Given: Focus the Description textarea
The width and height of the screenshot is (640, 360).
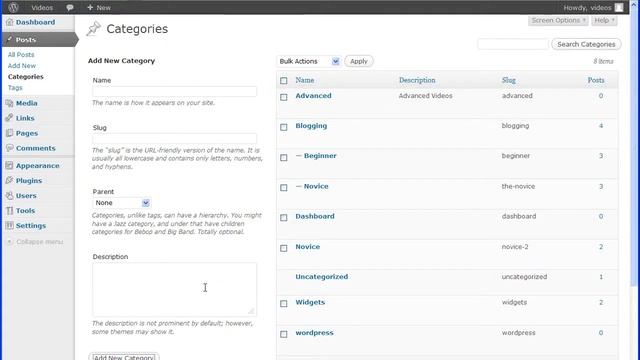Looking at the screenshot, I should click(x=174, y=289).
